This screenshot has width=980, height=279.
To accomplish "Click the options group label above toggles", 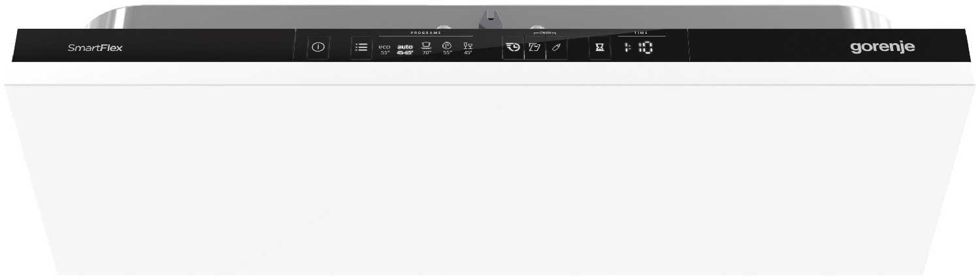I will pyautogui.click(x=546, y=33).
